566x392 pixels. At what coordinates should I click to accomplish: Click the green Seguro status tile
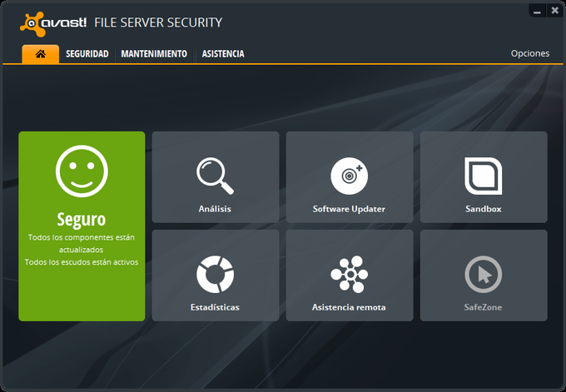point(82,226)
